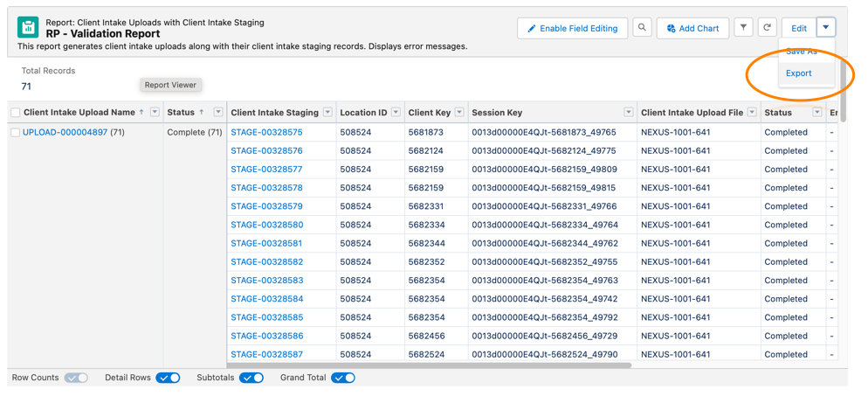Screen dimensions: 868x396
Task: Expand the Client Intake Staging column menu
Action: click(x=327, y=113)
